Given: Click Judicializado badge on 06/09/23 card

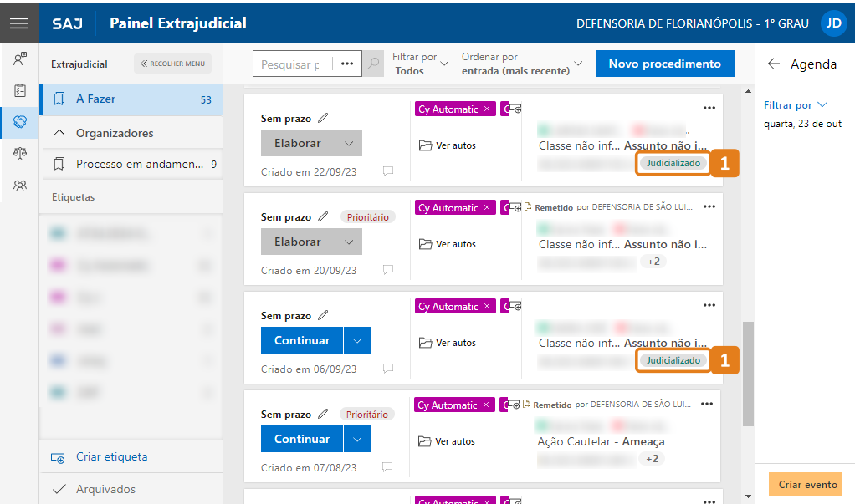Looking at the screenshot, I should click(x=673, y=360).
